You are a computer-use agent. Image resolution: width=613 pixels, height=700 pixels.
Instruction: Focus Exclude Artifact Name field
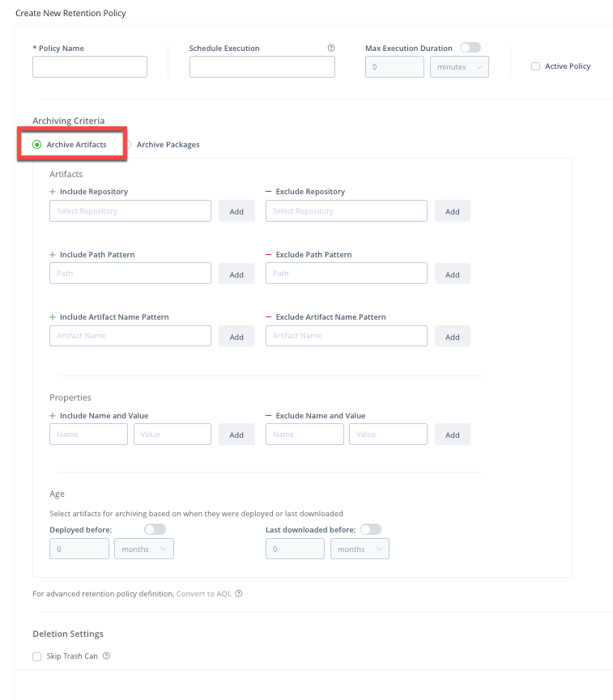(347, 336)
